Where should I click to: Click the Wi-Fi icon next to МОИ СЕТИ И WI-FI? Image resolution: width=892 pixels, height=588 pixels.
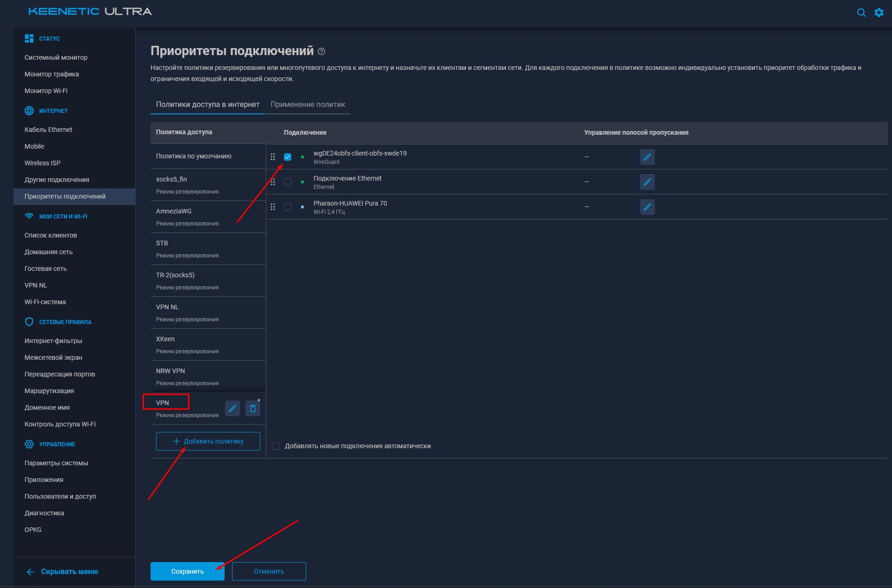(x=29, y=216)
